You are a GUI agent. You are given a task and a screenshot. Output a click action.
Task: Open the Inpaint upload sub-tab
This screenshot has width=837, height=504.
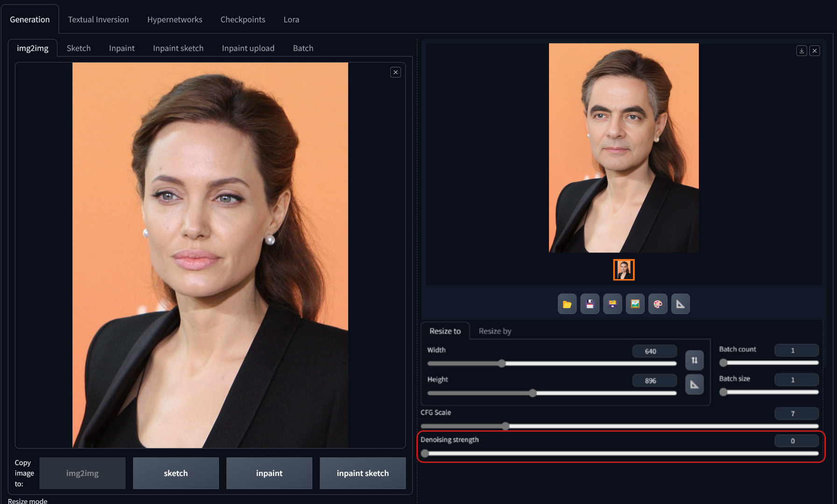coord(248,48)
